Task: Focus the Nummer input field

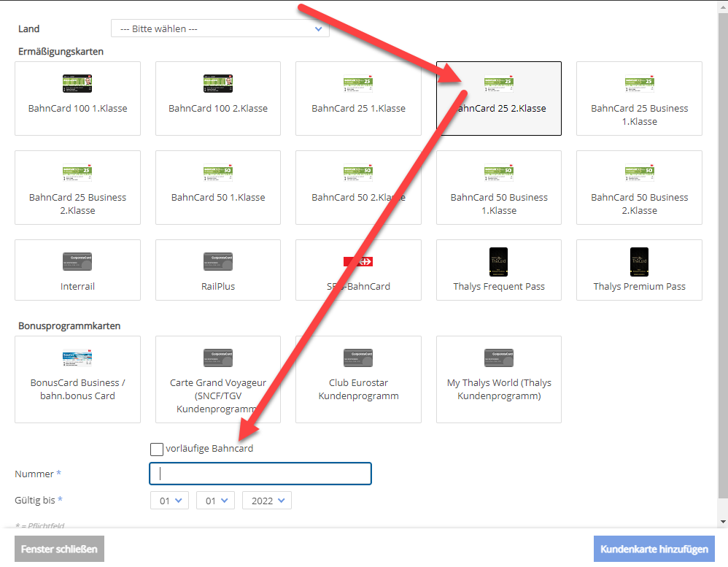Action: 260,474
